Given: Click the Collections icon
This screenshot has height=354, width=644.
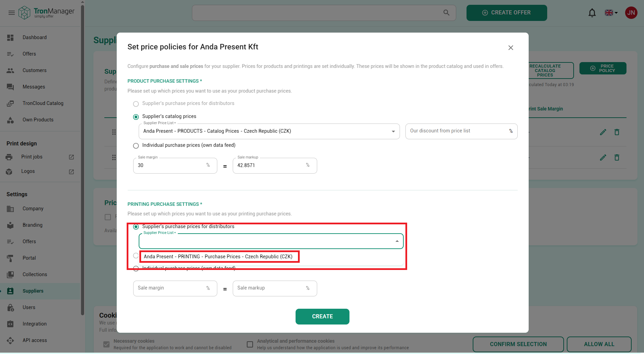Looking at the screenshot, I should point(10,275).
